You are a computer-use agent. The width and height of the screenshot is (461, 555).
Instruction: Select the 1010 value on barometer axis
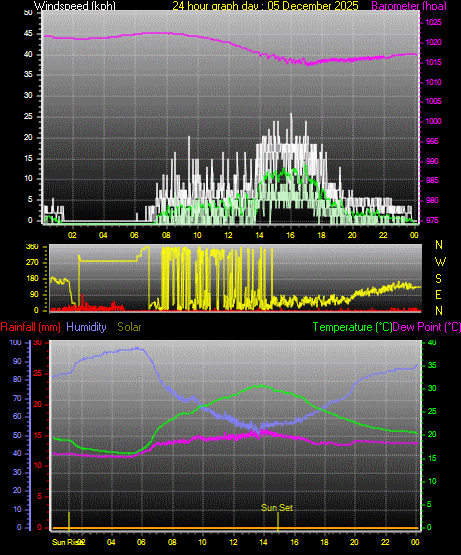pos(433,82)
